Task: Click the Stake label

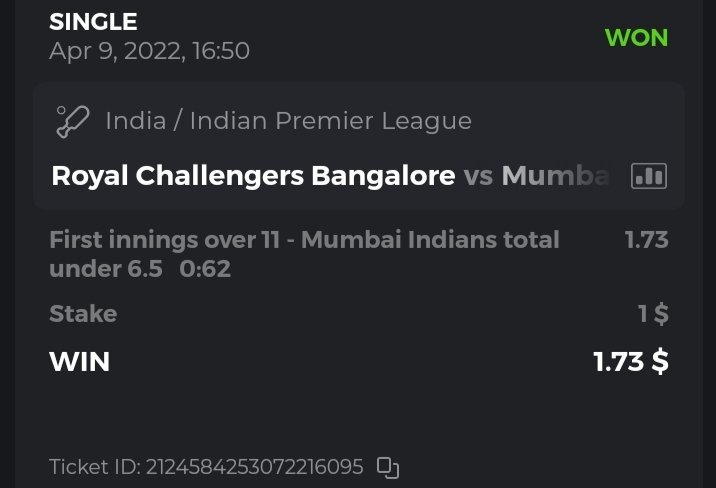Action: point(83,314)
